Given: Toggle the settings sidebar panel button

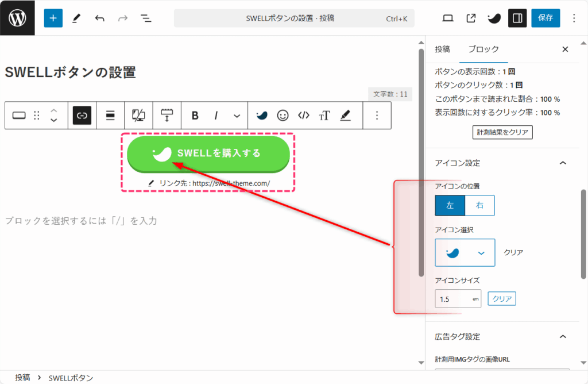Looking at the screenshot, I should (517, 18).
